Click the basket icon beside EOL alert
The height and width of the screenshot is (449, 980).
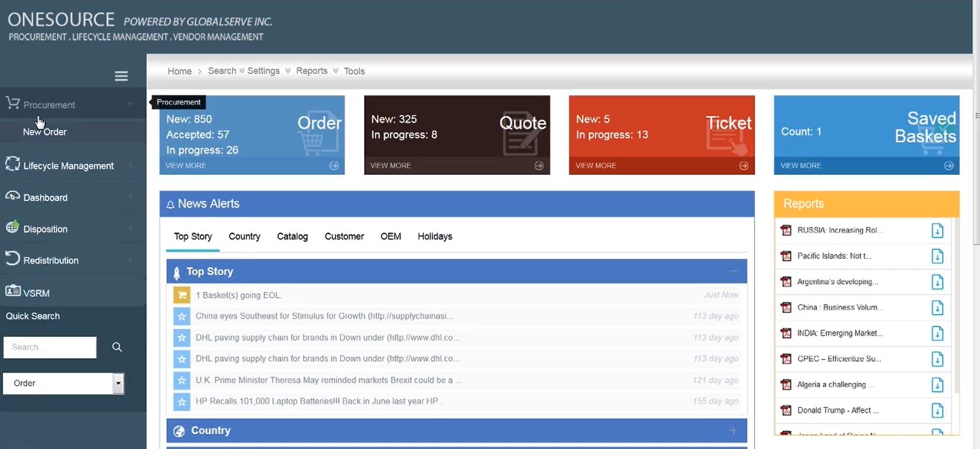click(182, 295)
